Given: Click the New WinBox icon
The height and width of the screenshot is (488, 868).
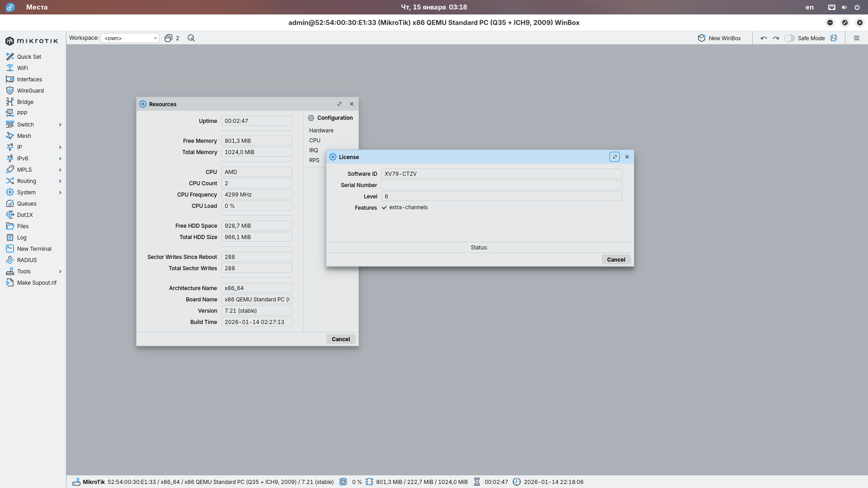Looking at the screenshot, I should [x=702, y=38].
